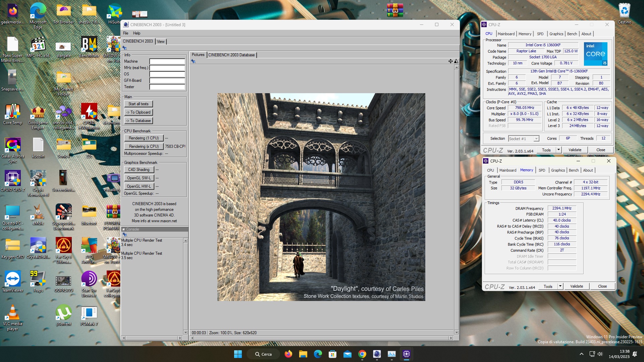The height and width of the screenshot is (362, 644).
Task: Open Graphics tab in lower CPU-Z window
Action: click(558, 170)
